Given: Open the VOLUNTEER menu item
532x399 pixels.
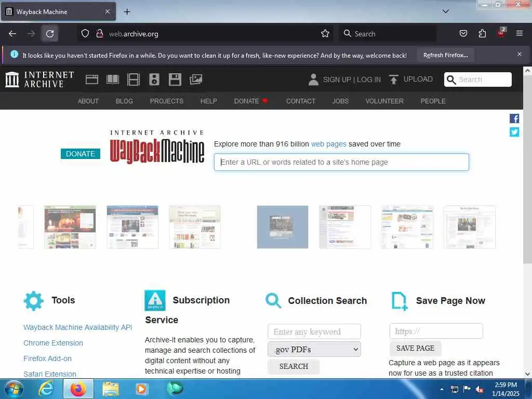Looking at the screenshot, I should [x=384, y=101].
